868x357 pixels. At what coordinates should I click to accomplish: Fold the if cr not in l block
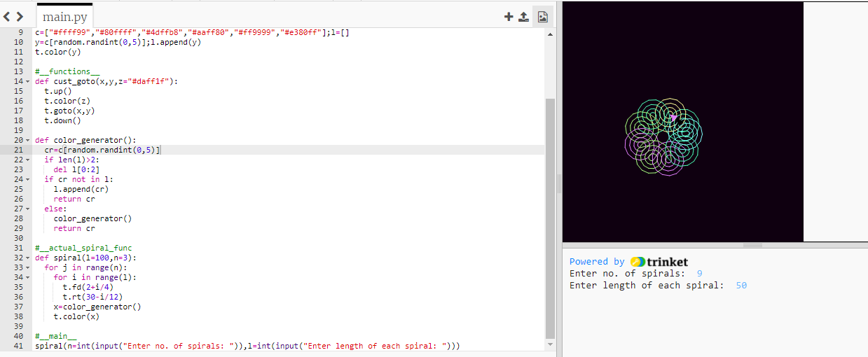coord(27,179)
